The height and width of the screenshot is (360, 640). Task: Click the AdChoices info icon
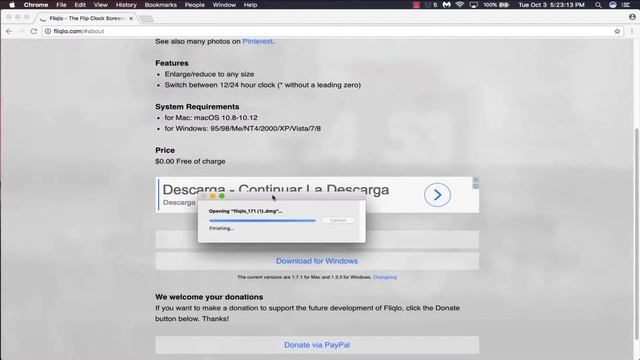476,186
